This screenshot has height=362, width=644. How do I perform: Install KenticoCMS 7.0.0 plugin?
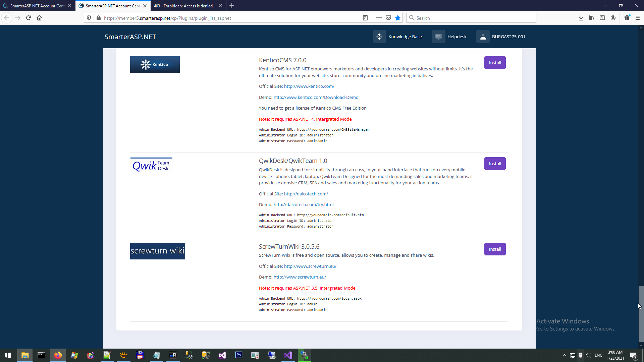point(495,63)
